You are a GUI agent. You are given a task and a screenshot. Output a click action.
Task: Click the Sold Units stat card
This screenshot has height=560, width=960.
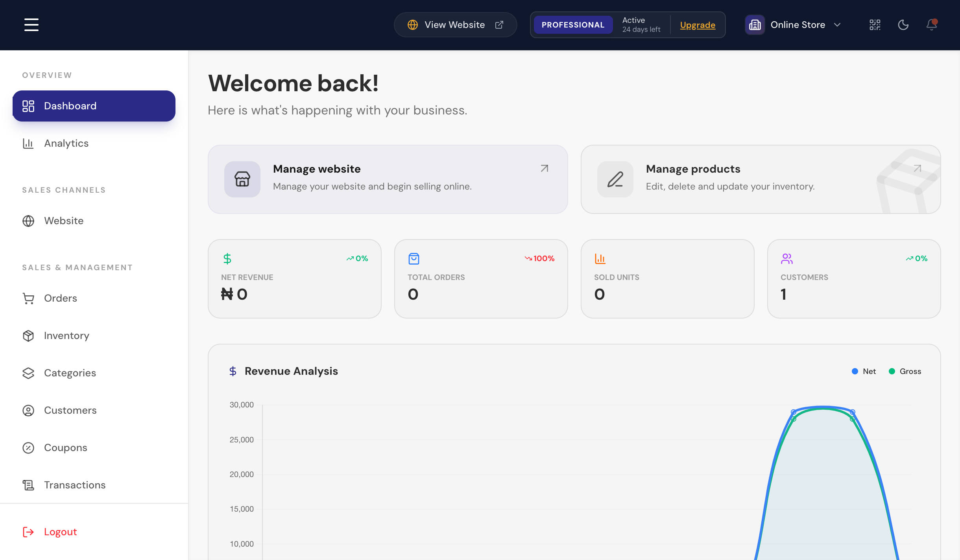click(x=668, y=279)
